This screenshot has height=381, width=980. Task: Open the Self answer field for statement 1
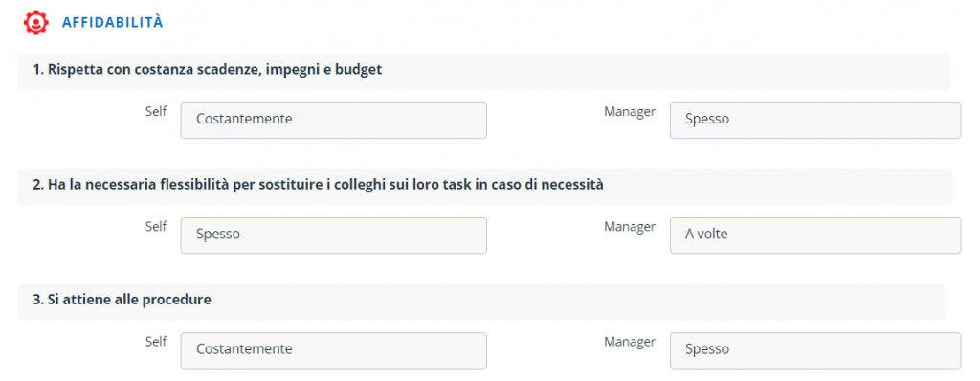(x=334, y=120)
